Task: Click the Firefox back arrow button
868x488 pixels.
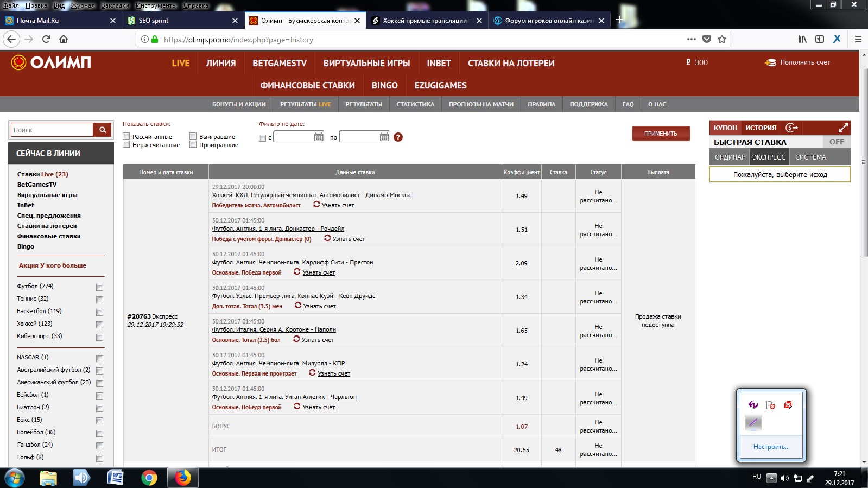Action: [11, 39]
